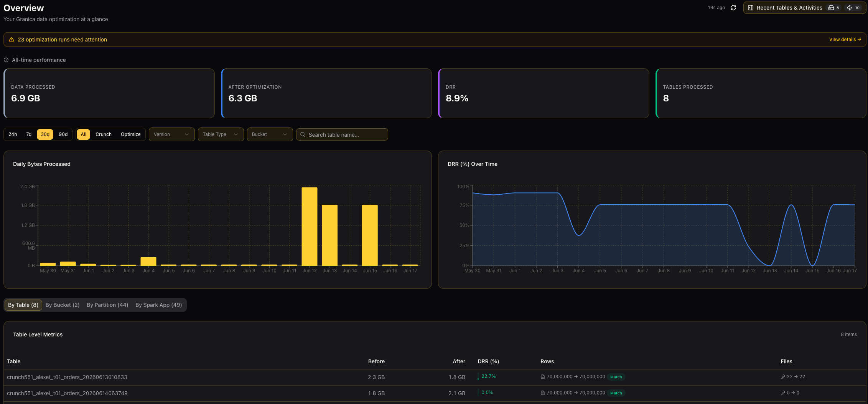Click the Match badge in the 0.0% row

[616, 393]
